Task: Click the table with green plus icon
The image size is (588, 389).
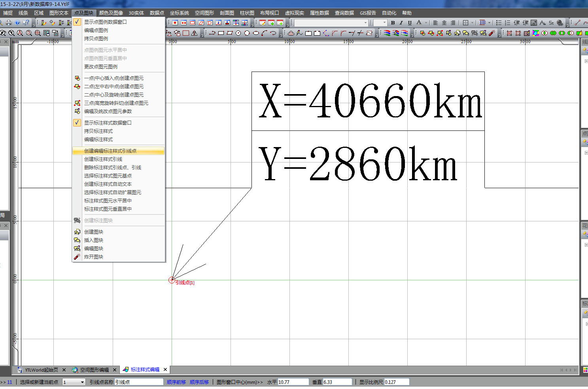Action: (x=280, y=23)
